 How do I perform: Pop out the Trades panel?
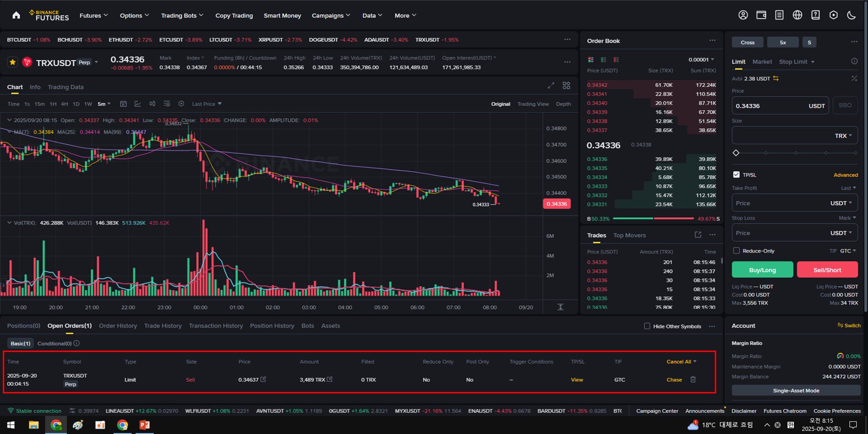click(x=698, y=235)
